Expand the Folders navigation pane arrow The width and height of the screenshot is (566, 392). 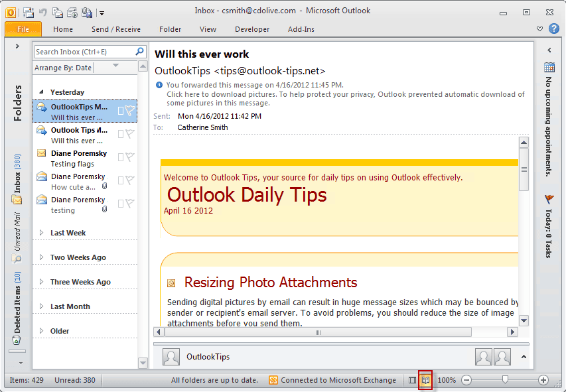point(17,46)
